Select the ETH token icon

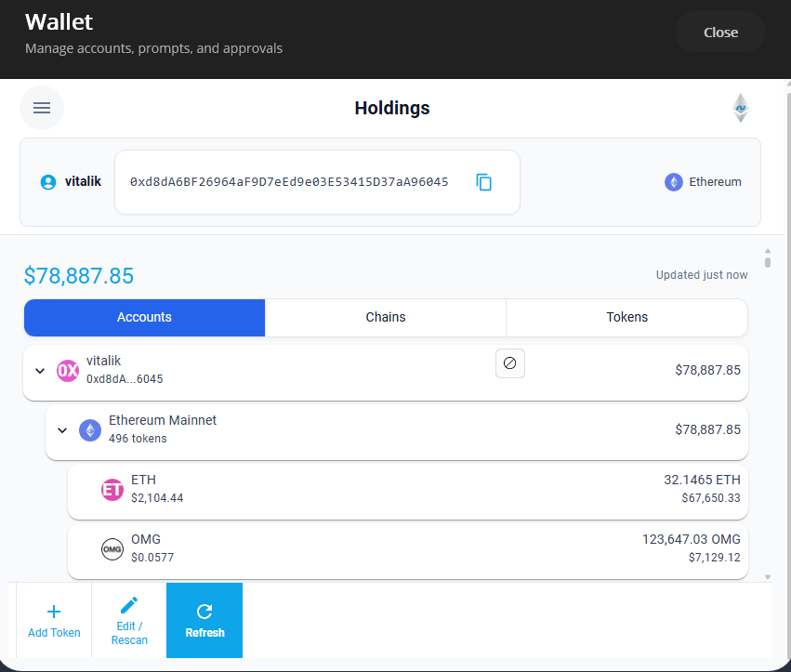click(x=112, y=490)
